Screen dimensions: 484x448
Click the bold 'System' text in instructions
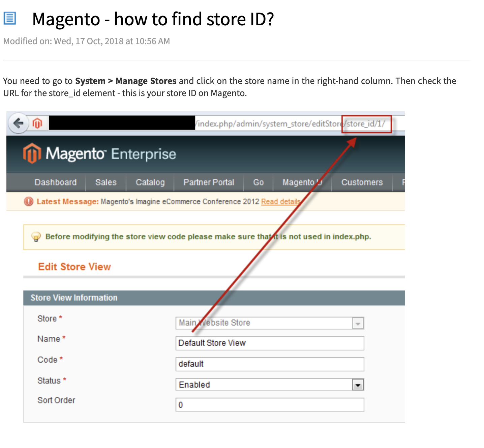90,81
